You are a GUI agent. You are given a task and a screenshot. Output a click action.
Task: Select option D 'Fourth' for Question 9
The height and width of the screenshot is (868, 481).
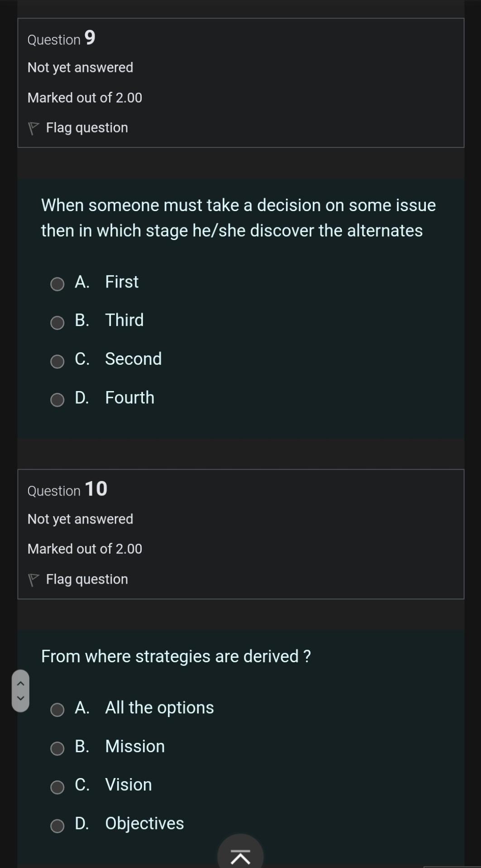[57, 400]
